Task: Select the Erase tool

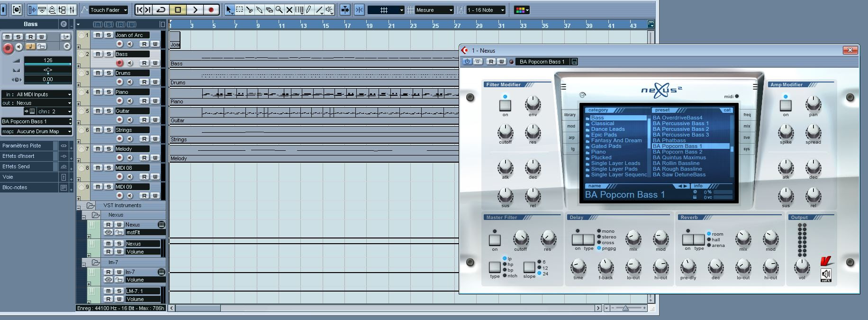Action: click(270, 9)
